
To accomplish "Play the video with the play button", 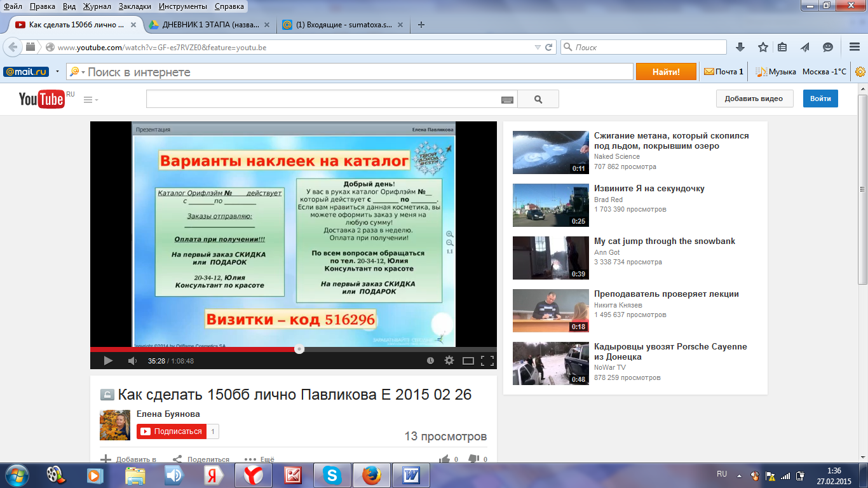I will 108,360.
